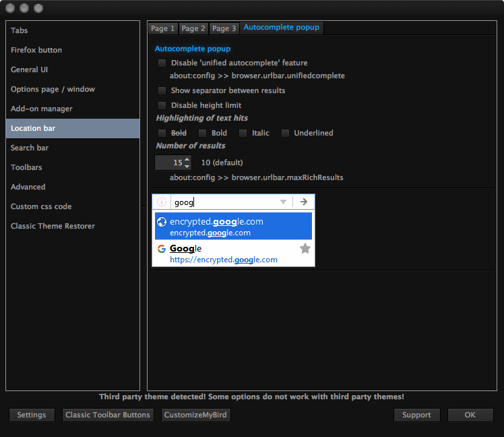Open Options page / window category
The image size is (504, 437).
pos(73,89)
